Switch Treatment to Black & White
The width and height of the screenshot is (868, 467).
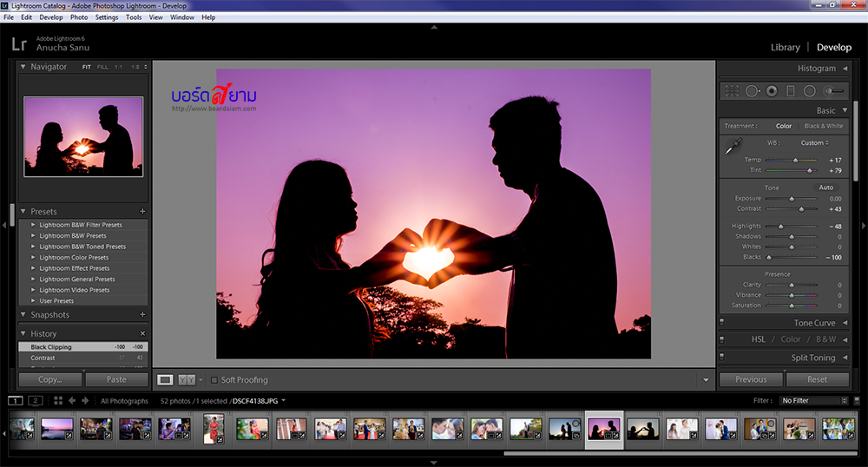click(823, 126)
